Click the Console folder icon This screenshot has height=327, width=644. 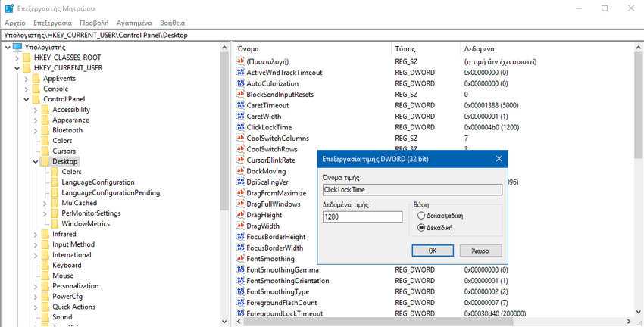coord(36,89)
